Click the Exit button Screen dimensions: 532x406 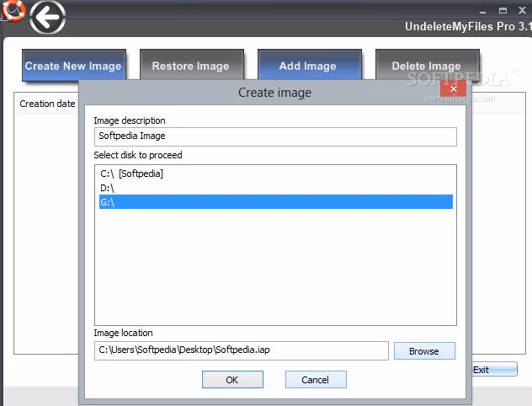pos(494,369)
